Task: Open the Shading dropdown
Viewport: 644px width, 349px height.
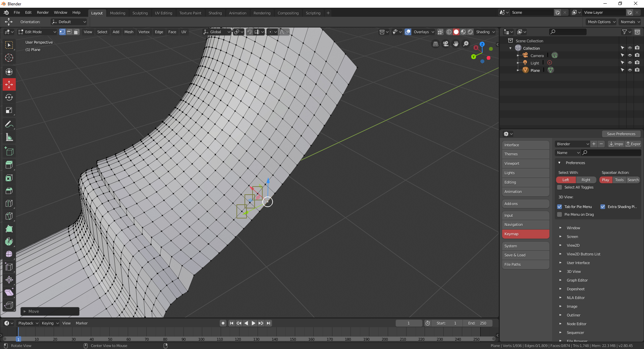Action: tap(485, 32)
